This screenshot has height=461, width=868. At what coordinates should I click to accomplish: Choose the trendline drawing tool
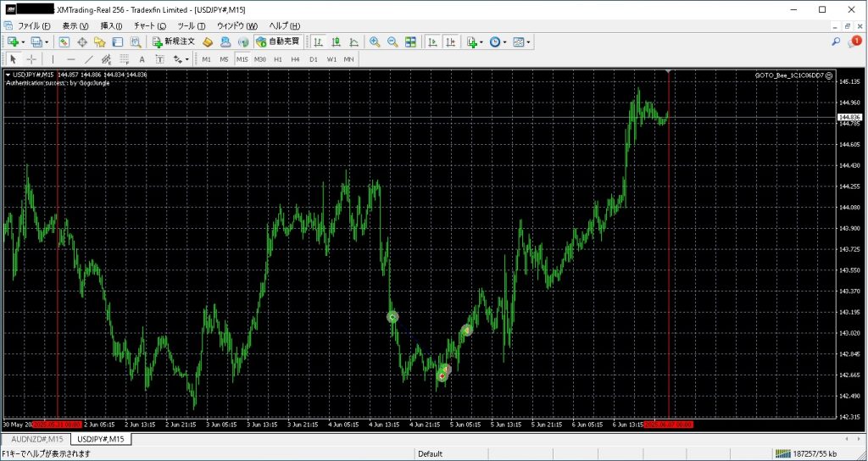pyautogui.click(x=88, y=59)
